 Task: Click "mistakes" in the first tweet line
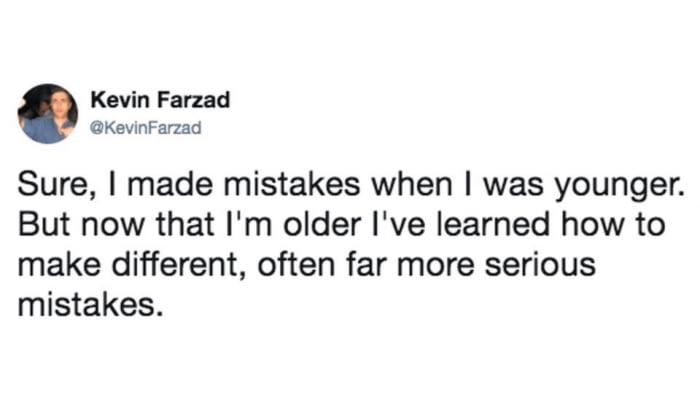click(292, 184)
